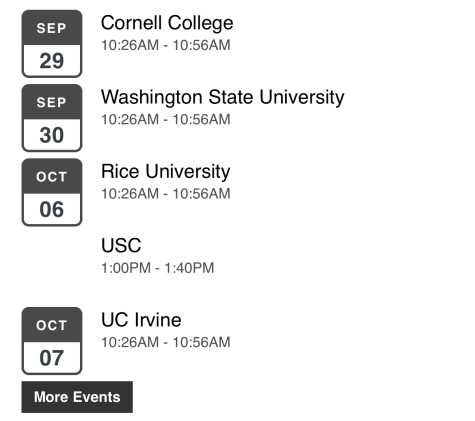Open the USC event
The height and width of the screenshot is (421, 475).
[121, 246]
